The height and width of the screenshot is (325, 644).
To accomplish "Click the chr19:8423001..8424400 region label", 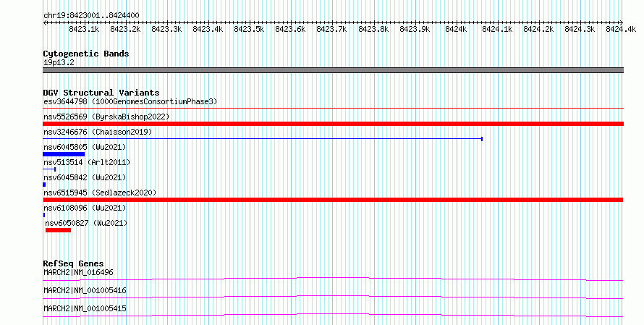I will click(91, 15).
